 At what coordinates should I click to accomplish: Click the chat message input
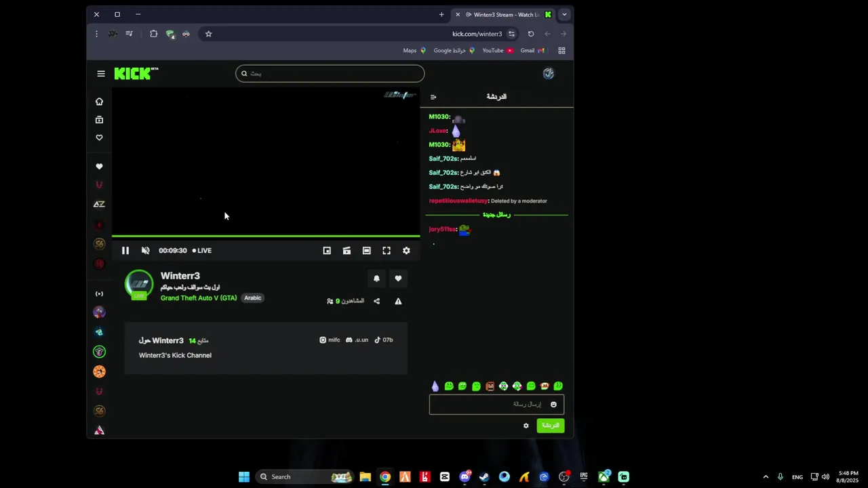496,405
